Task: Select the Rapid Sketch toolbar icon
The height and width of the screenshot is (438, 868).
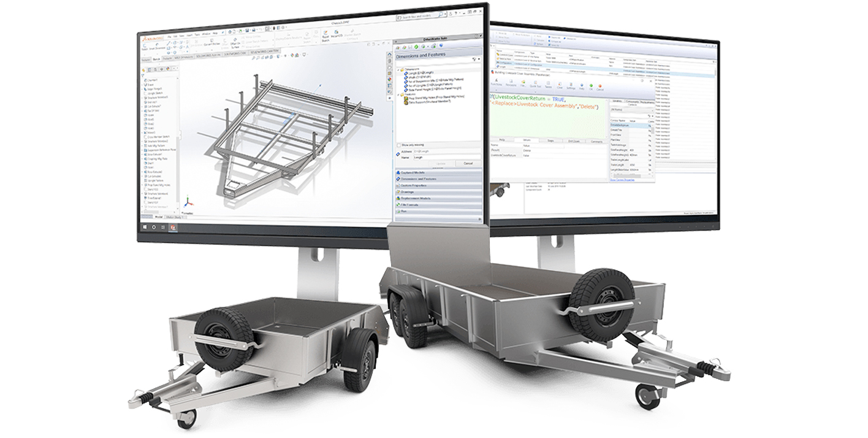Action: 325,34
